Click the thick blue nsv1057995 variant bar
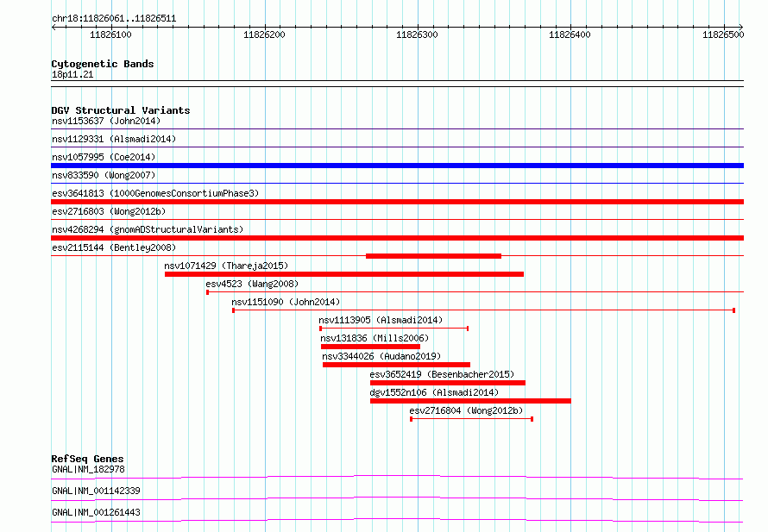768x532 pixels. pyautogui.click(x=397, y=166)
